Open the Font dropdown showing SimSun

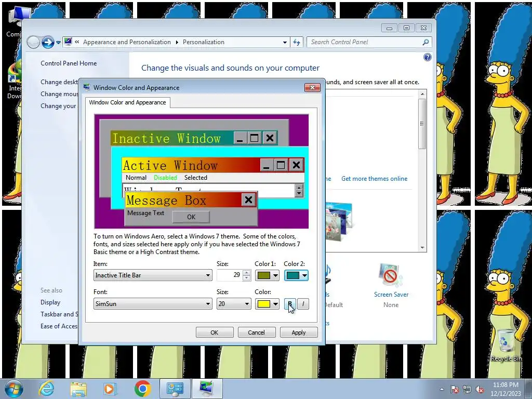[x=153, y=303]
